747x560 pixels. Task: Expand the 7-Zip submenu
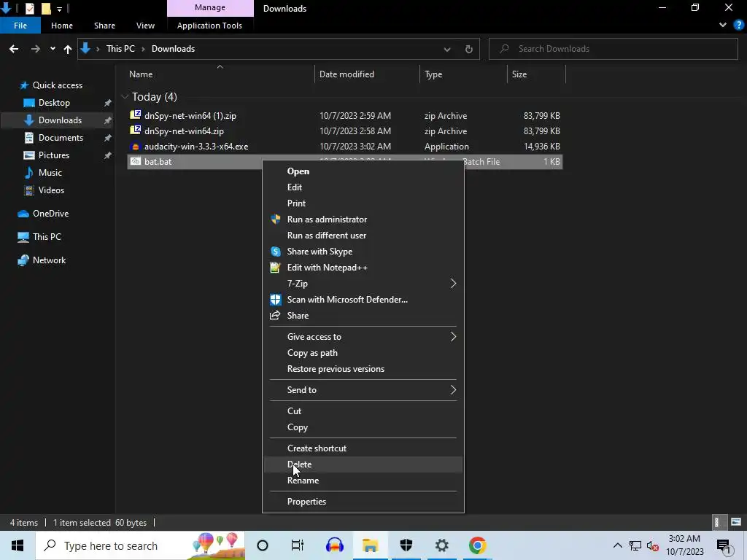(363, 284)
